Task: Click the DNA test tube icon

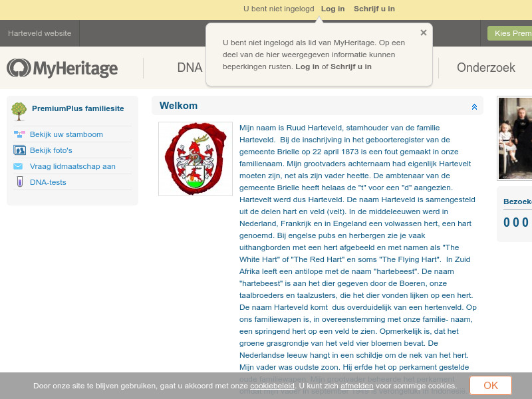Action: coord(20,182)
